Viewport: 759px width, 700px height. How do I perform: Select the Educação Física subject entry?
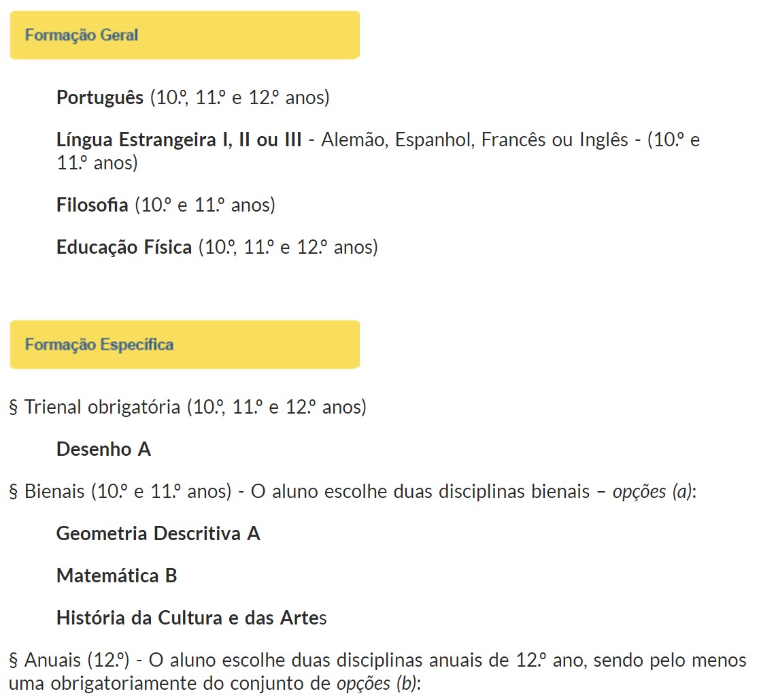point(124,248)
